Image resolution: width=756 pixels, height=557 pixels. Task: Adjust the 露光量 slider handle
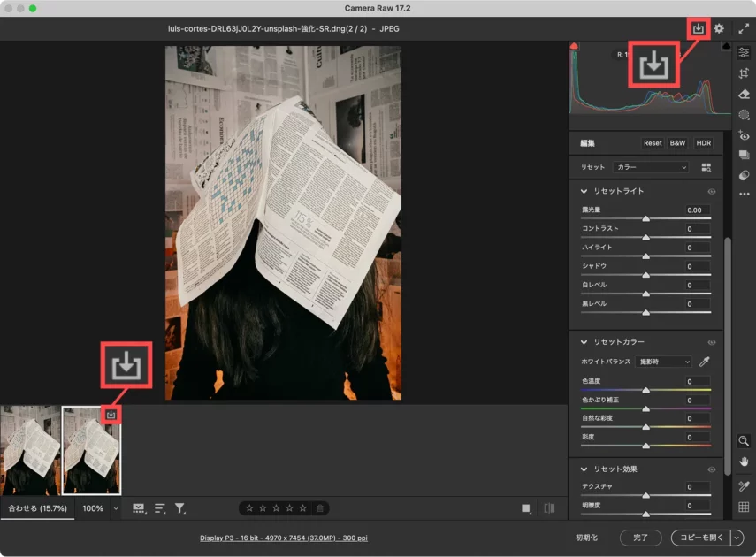click(645, 218)
